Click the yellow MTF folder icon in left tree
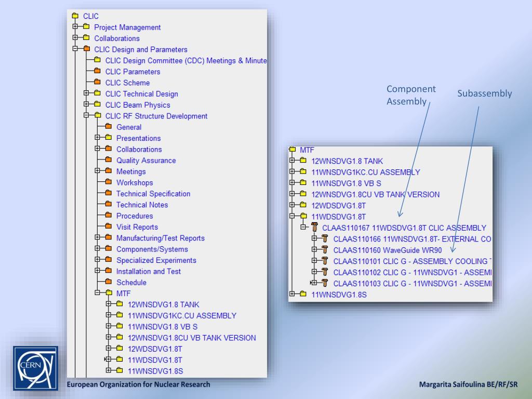The image size is (532, 399). coord(109,293)
